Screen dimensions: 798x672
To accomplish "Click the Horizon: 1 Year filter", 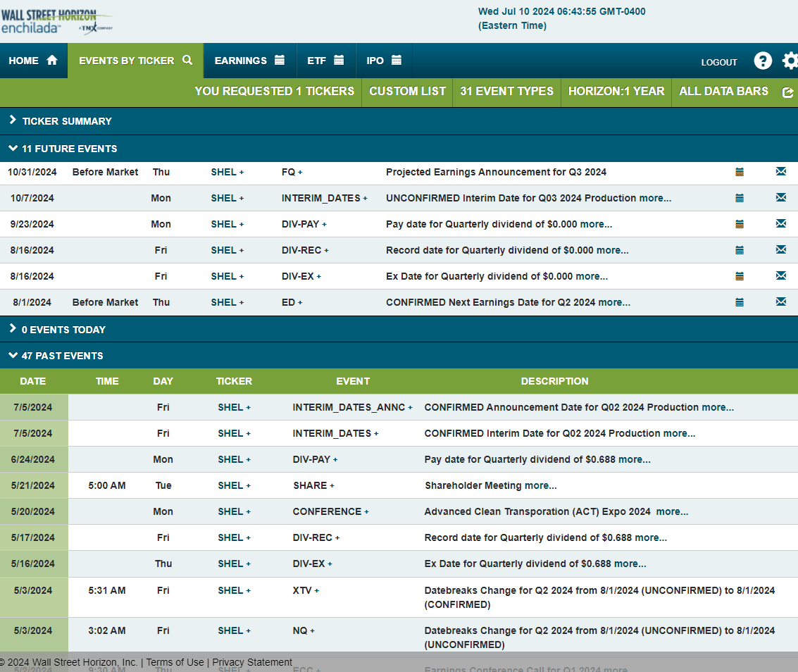I will point(616,92).
